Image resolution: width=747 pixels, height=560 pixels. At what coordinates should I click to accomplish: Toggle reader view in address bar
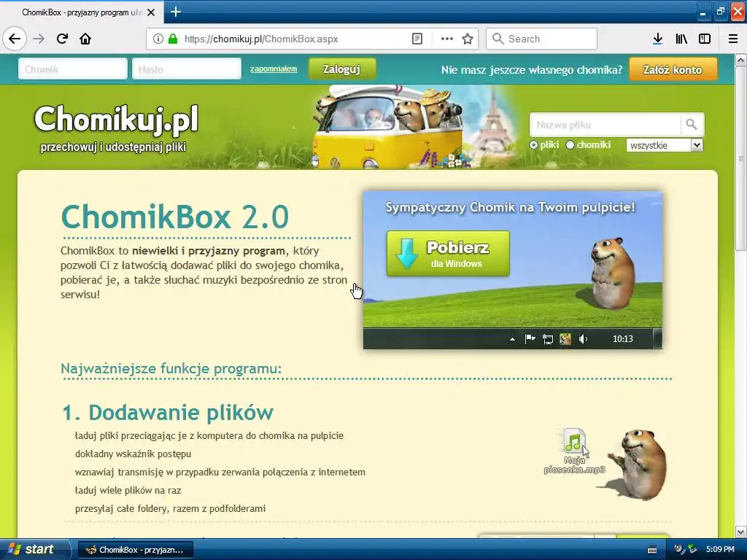417,39
